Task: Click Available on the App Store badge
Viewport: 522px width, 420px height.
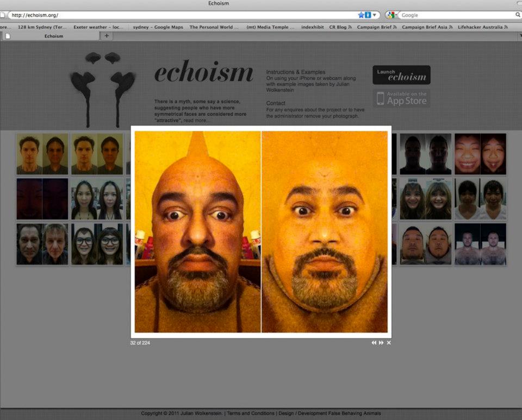Action: [401, 98]
